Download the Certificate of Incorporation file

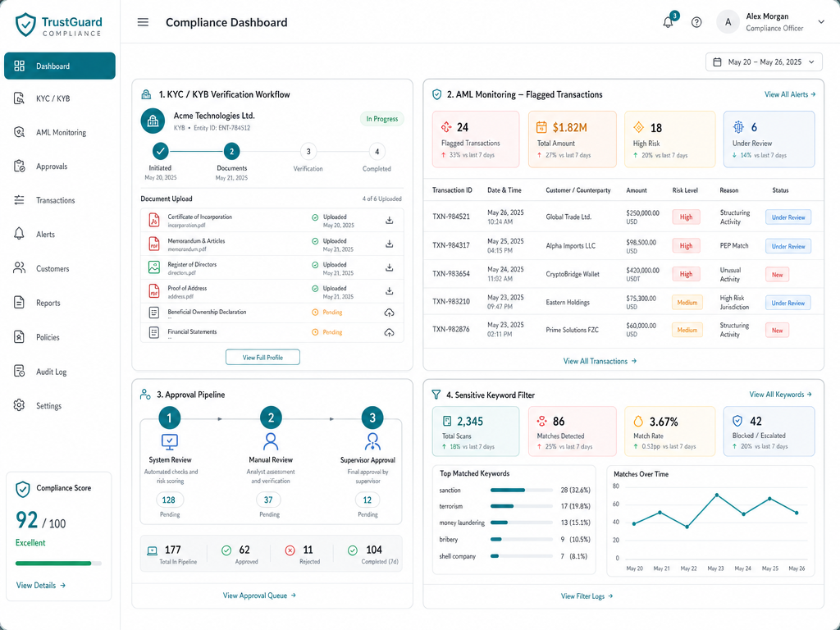point(390,220)
